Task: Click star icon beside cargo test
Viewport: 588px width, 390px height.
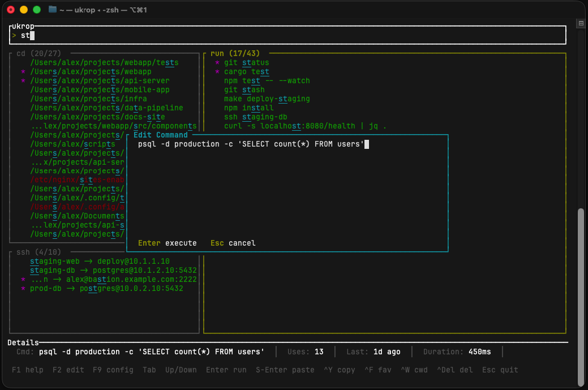Action: tap(217, 72)
